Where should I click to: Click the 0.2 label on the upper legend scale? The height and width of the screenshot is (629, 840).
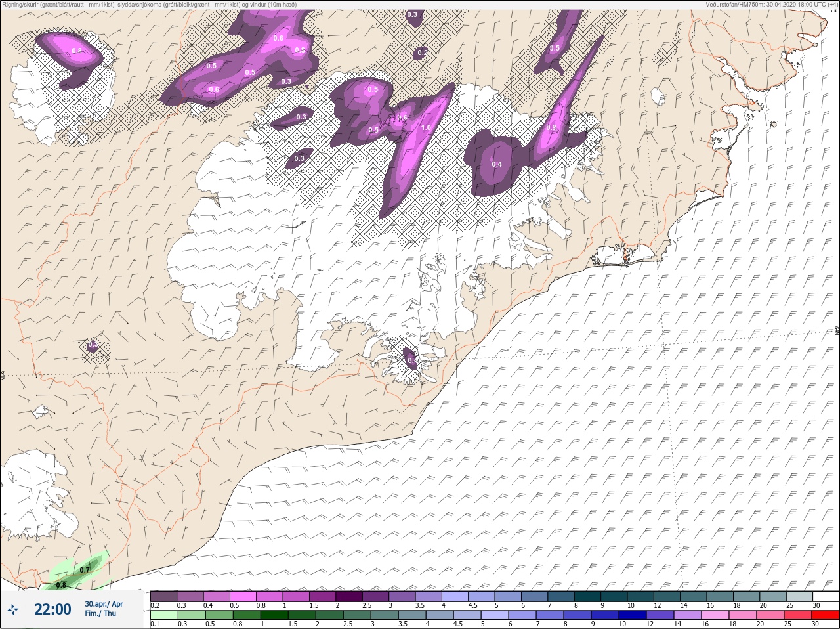pyautogui.click(x=156, y=606)
